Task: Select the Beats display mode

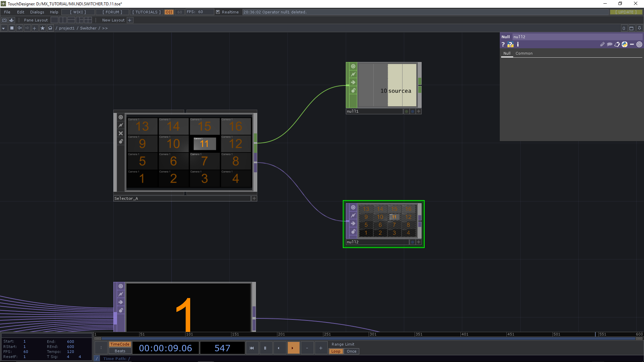Action: click(x=120, y=351)
